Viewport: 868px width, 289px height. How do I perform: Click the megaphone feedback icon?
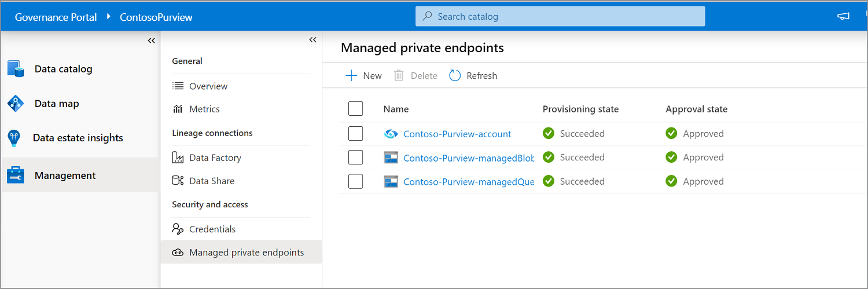click(x=843, y=16)
